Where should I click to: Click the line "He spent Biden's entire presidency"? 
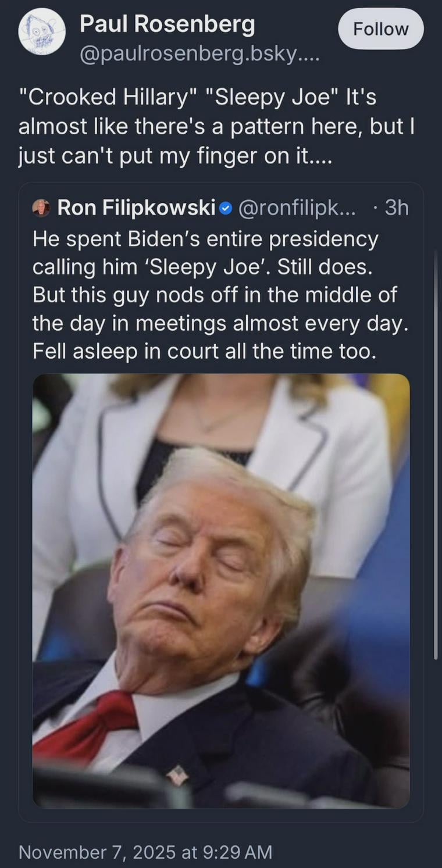pyautogui.click(x=205, y=239)
